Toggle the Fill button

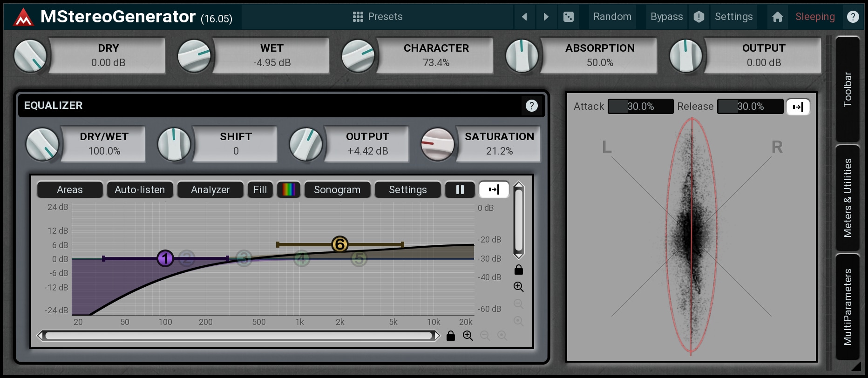tap(260, 190)
